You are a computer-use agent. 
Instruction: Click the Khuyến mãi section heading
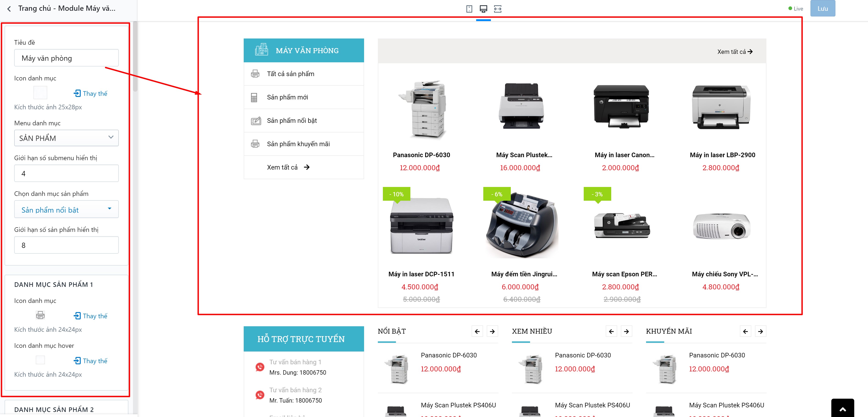click(x=669, y=332)
